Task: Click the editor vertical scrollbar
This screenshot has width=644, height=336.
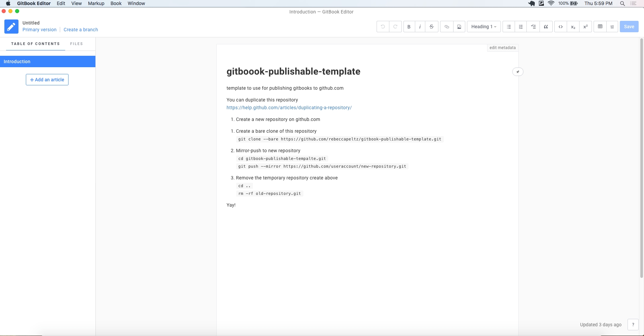Action: tap(641, 158)
